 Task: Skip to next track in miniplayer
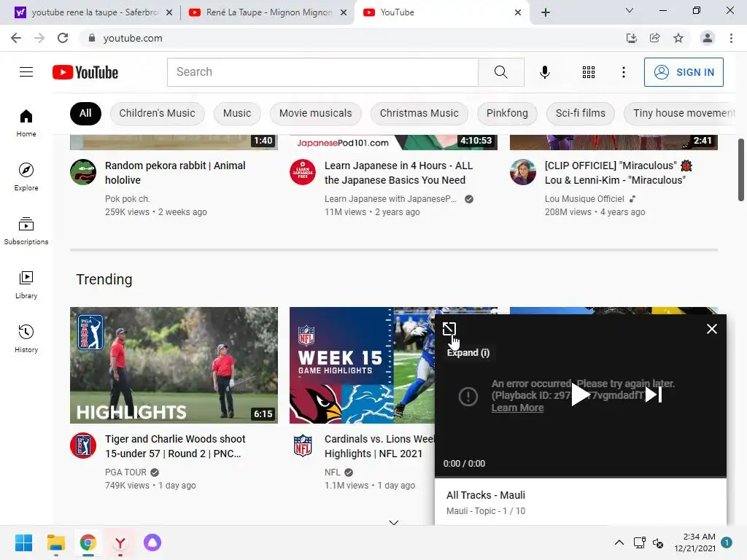pyautogui.click(x=654, y=394)
